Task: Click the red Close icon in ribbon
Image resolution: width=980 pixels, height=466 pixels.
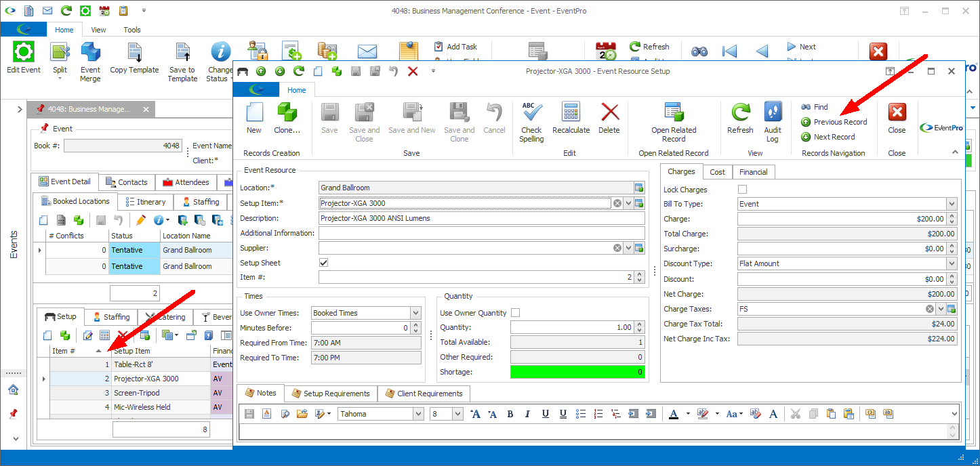Action: [897, 112]
